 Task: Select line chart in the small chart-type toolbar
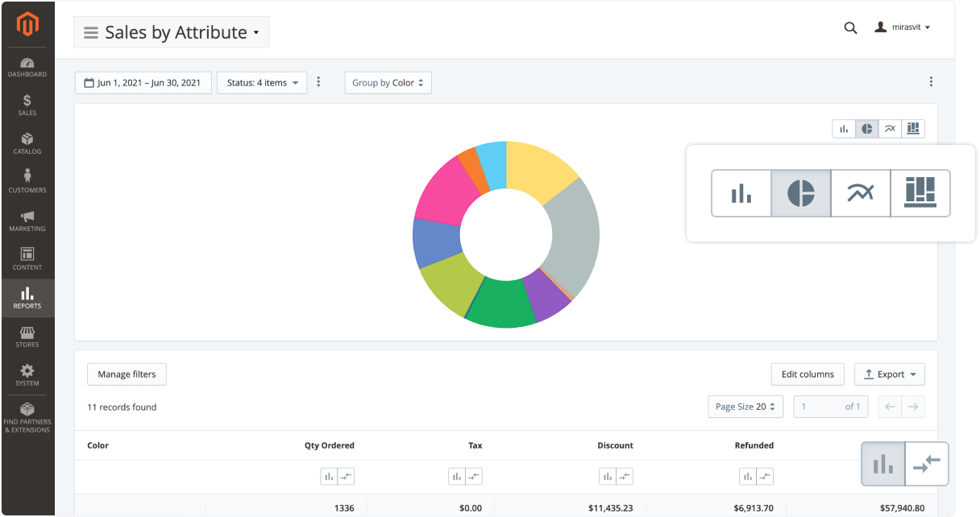pos(890,129)
